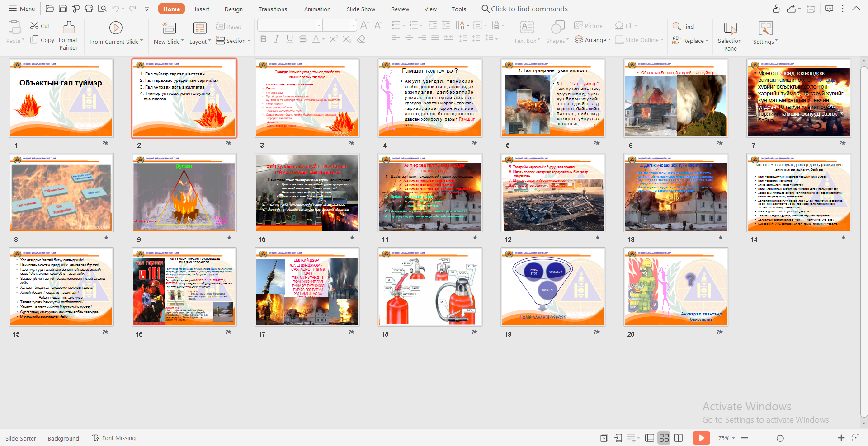Click the Find magnifier icon

click(676, 27)
